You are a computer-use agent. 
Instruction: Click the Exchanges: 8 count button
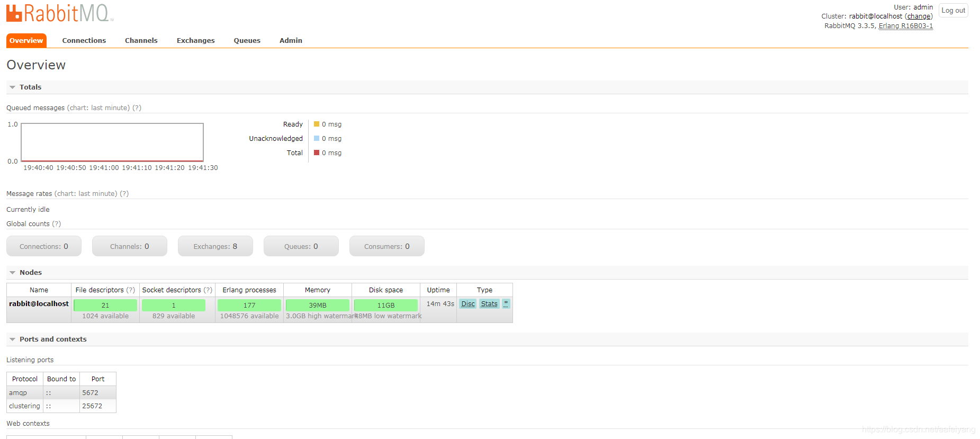pos(215,246)
